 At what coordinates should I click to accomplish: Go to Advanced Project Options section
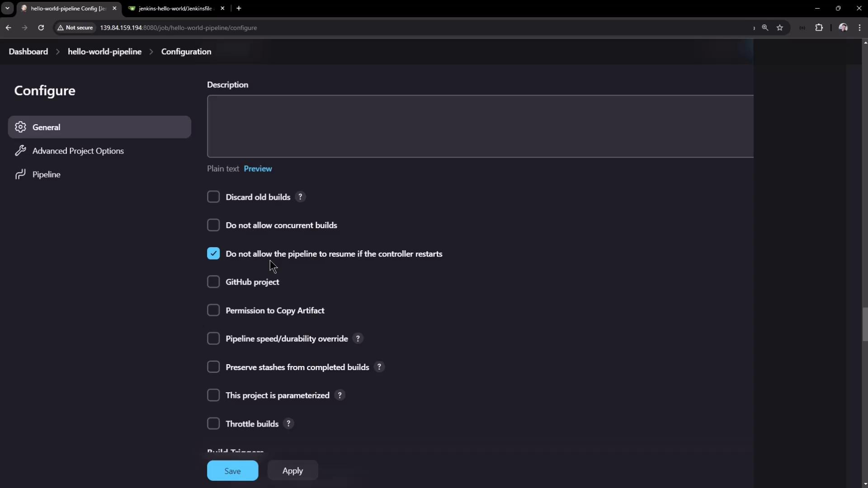point(78,151)
